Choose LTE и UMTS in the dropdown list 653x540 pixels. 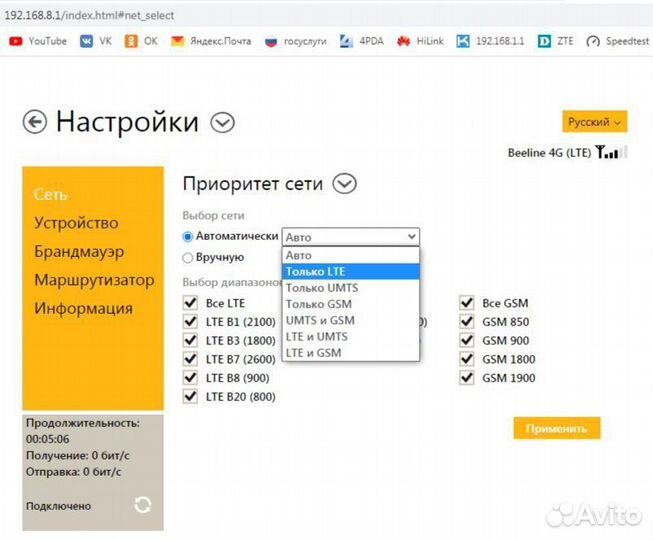coord(351,336)
